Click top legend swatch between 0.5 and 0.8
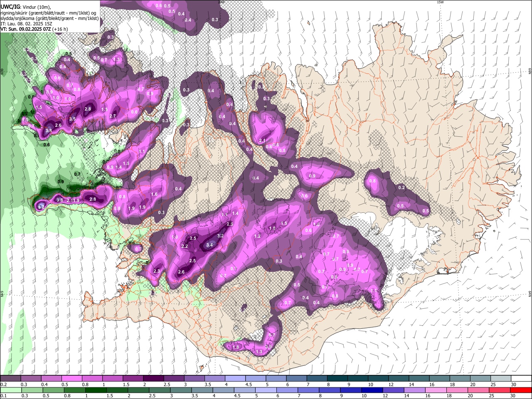This screenshot has height=399, width=532. click(x=71, y=379)
